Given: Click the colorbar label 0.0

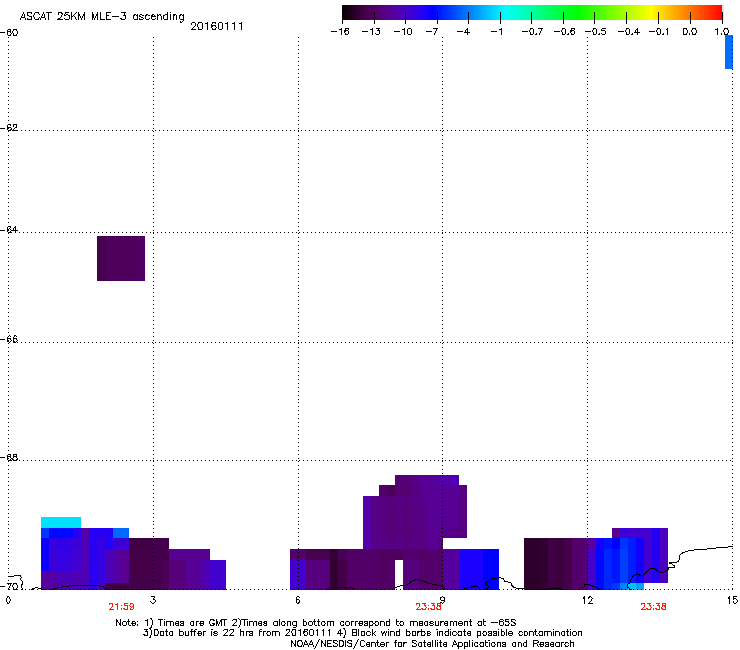Looking at the screenshot, I should point(690,32).
